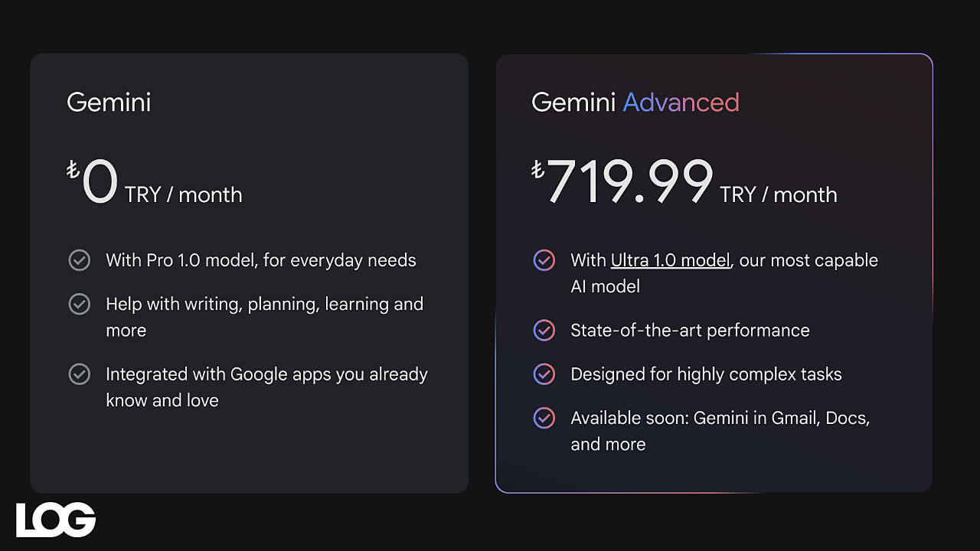
Task: Click the LOG logo in the corner
Action: [x=56, y=520]
